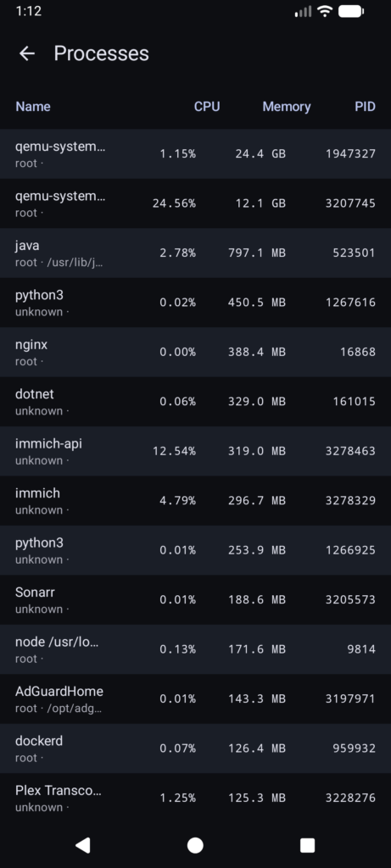Tap the back arrow next to Processes

click(x=26, y=53)
